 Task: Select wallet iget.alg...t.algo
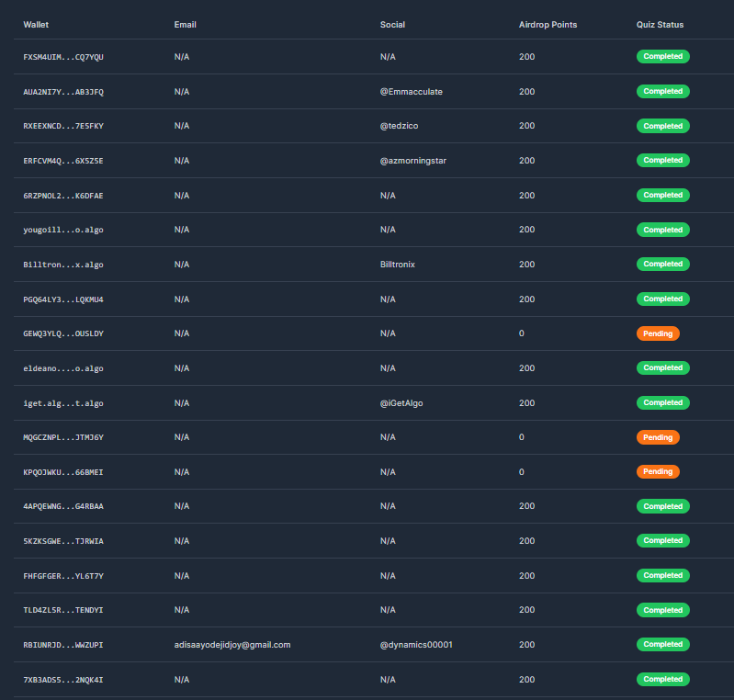click(x=63, y=403)
